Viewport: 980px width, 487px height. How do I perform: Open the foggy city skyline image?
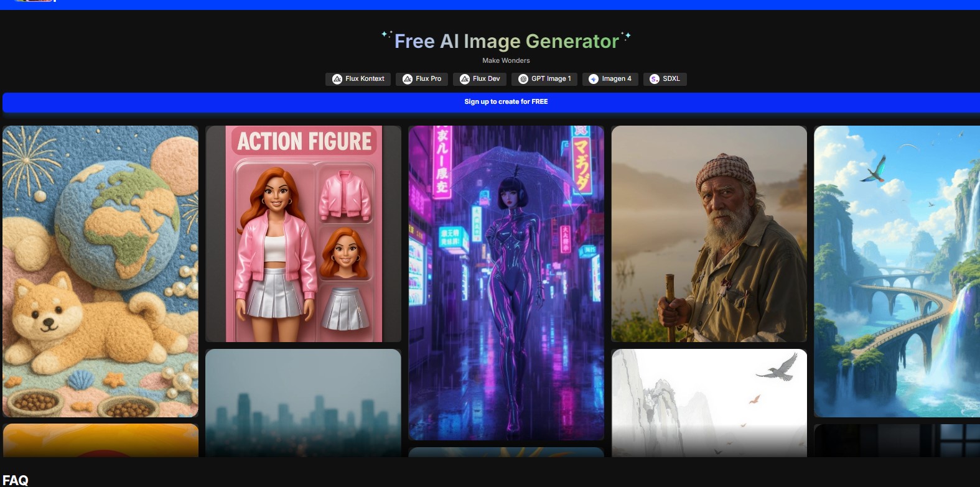click(x=303, y=402)
